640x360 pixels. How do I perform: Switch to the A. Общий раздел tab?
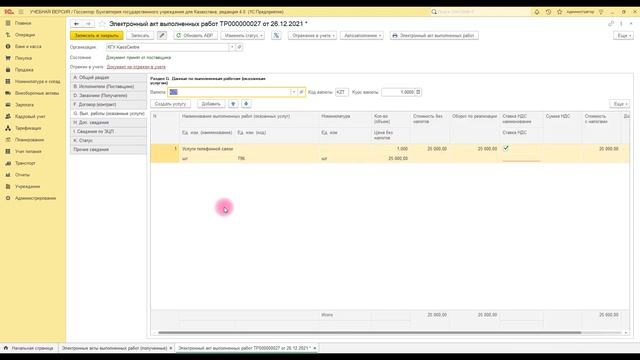109,78
